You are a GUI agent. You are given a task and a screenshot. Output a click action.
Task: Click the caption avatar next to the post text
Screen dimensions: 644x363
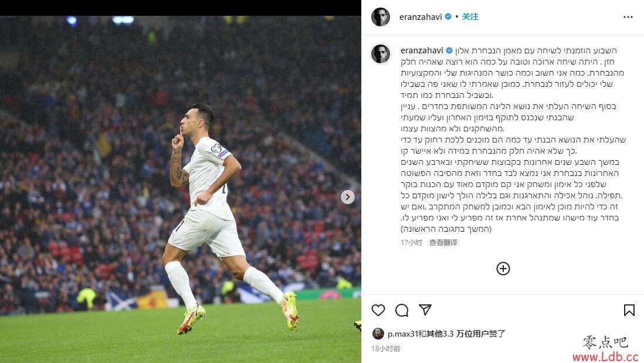(x=380, y=53)
